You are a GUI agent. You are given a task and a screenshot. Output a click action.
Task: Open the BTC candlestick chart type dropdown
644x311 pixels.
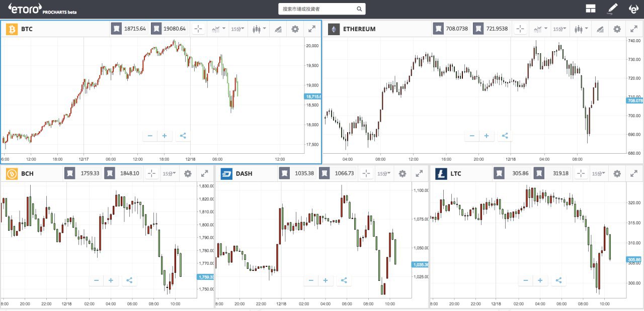click(259, 29)
